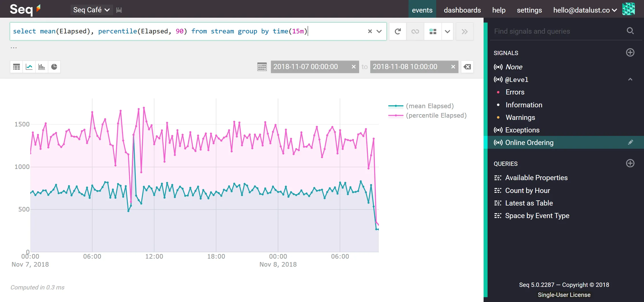Viewport: 644px width, 302px height.
Task: Click the backspace icon to clear date range
Action: tap(467, 67)
